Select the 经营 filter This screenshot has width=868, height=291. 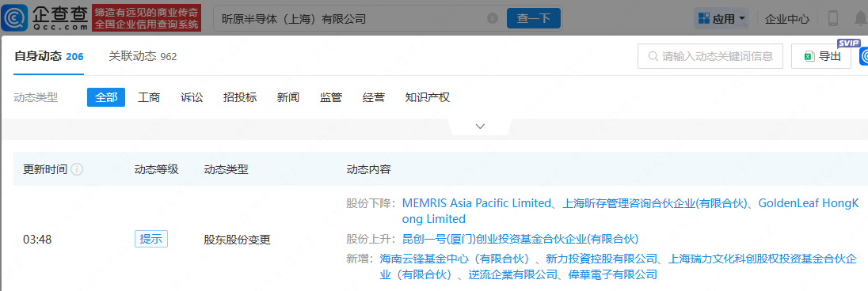pos(374,97)
